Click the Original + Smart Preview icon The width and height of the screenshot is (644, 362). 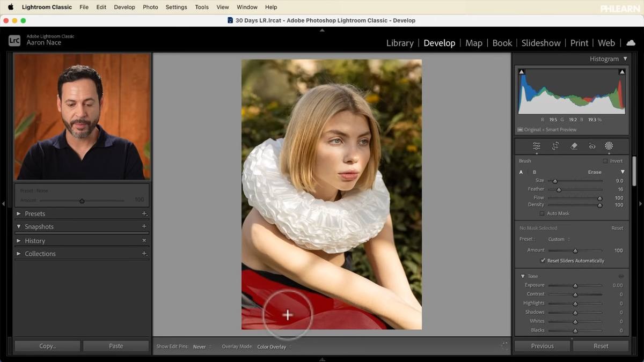click(520, 130)
